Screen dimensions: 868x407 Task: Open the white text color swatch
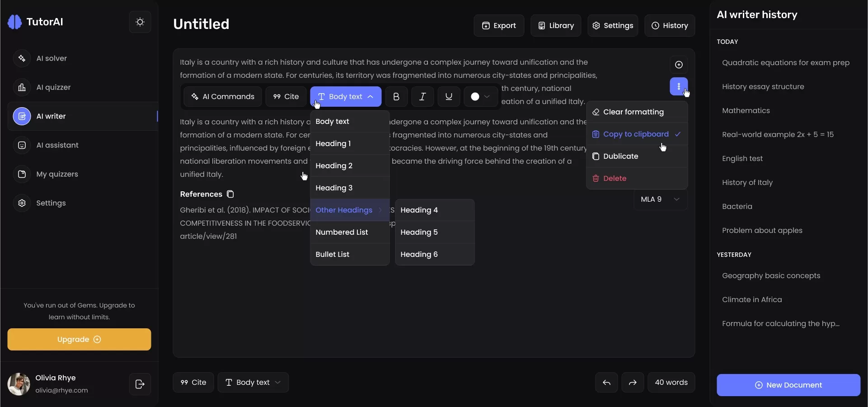[480, 97]
